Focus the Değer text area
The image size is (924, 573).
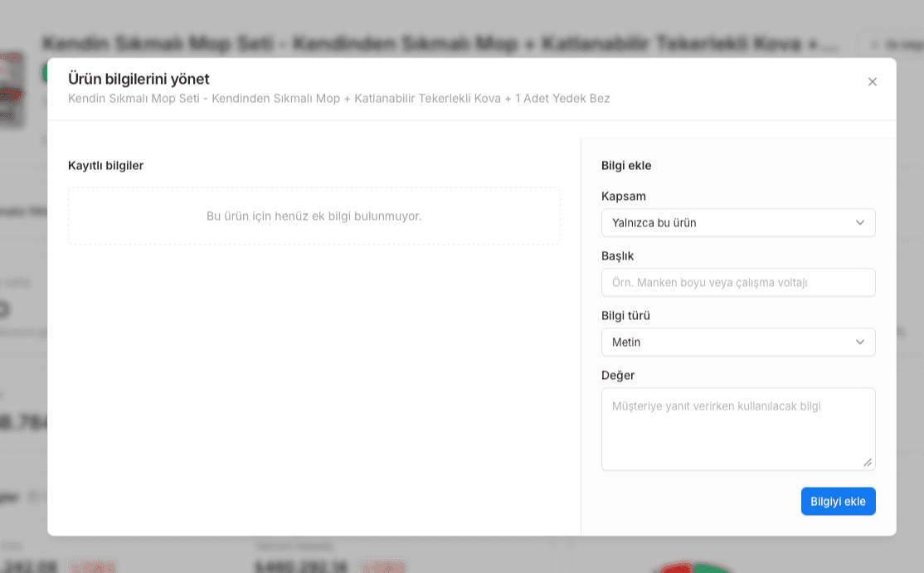click(737, 430)
